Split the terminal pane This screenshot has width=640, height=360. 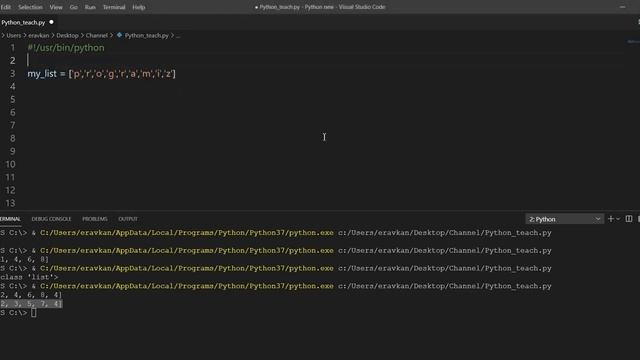[629, 219]
